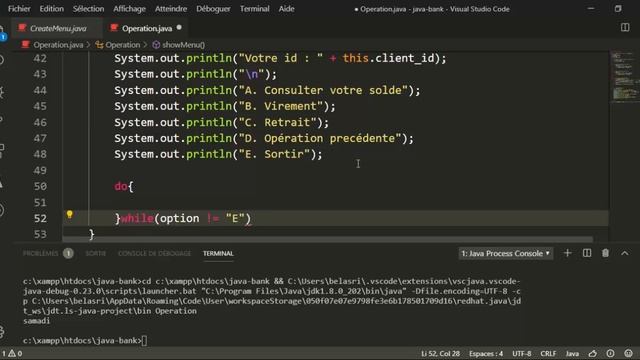640x360 pixels.
Task: Click Espaces : 4 indentation setting
Action: pos(486,353)
